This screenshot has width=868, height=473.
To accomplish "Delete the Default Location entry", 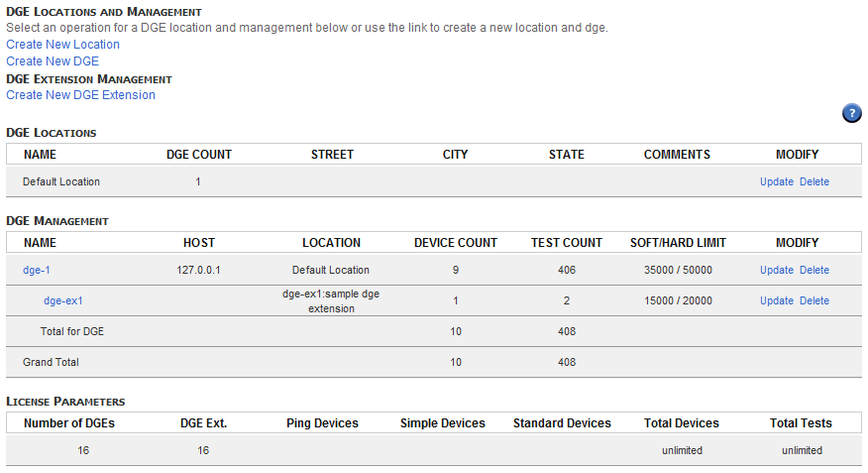I will (x=814, y=182).
